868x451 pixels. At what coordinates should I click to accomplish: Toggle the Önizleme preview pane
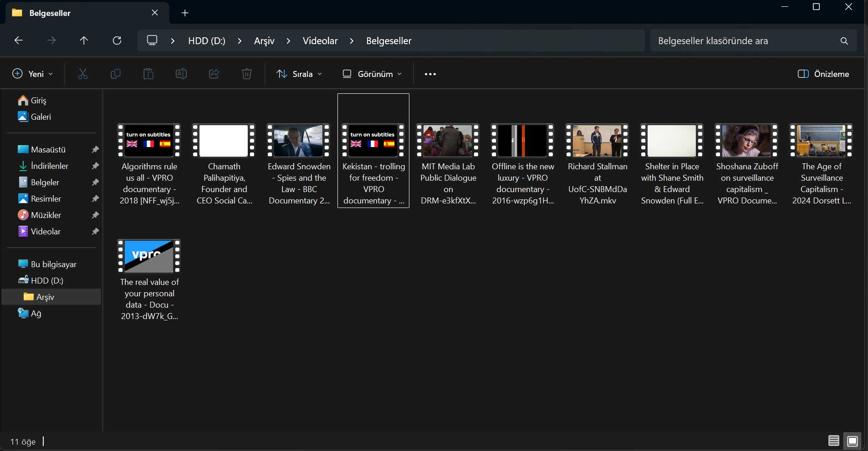coord(823,74)
